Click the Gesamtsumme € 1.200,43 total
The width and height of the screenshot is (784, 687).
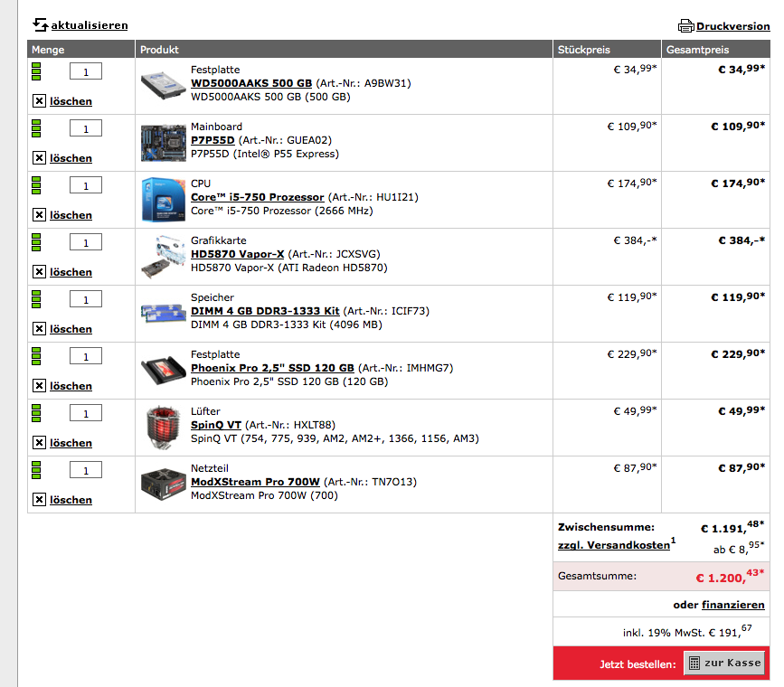[x=730, y=577]
